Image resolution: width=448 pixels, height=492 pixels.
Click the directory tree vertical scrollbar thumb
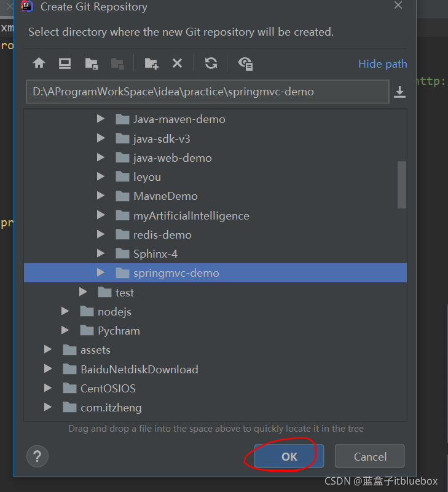click(x=401, y=185)
